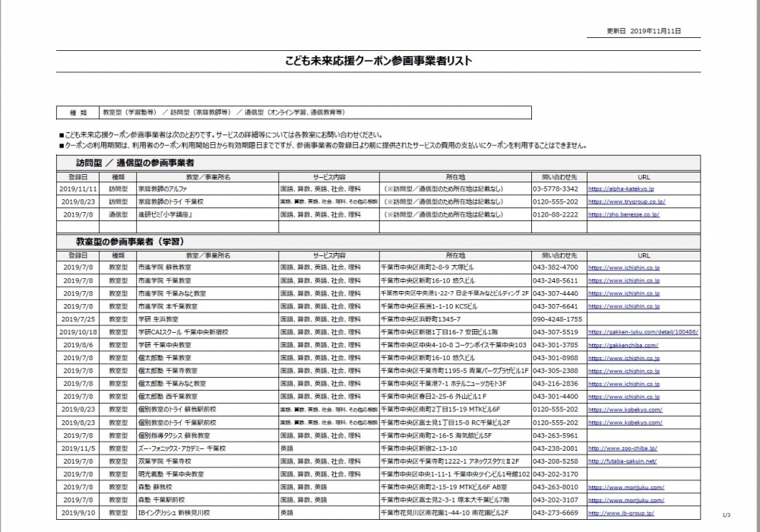760x532 pixels.
Task: Click address 千葉市花見川区南花園1-44-10 南花園ビル2F
Action: 445,512
